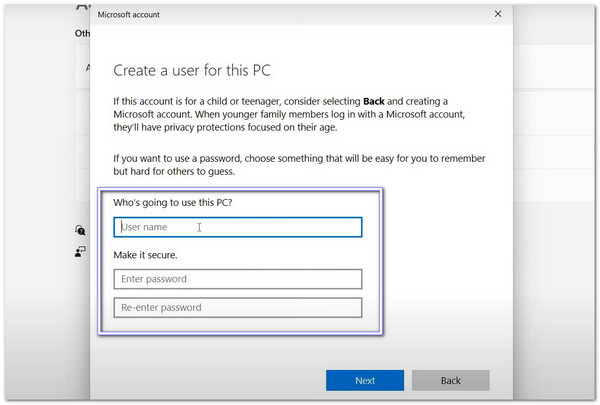Click the partially hidden 'Oth' heading behind the dialog
The width and height of the screenshot is (600, 405).
[x=82, y=33]
